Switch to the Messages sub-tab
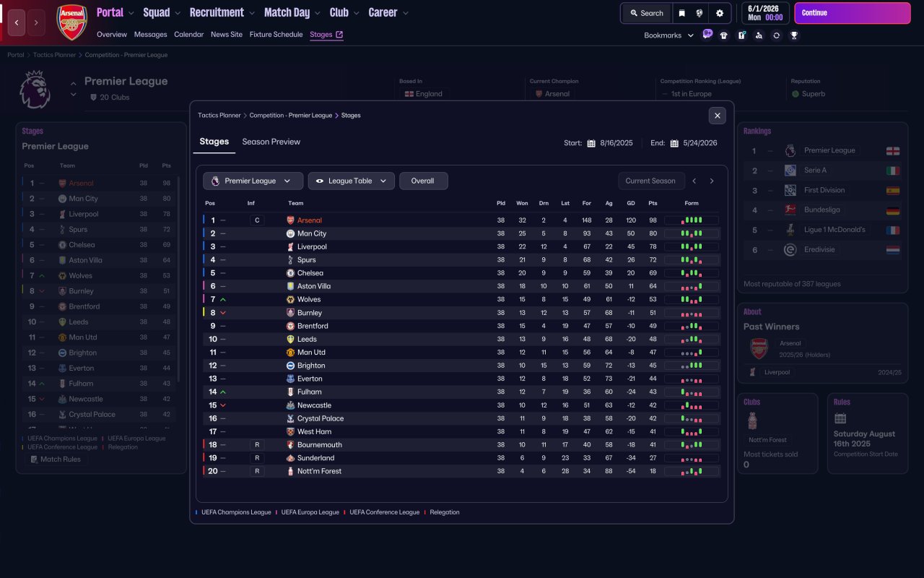Screen dimensions: 924x578 tap(150, 35)
